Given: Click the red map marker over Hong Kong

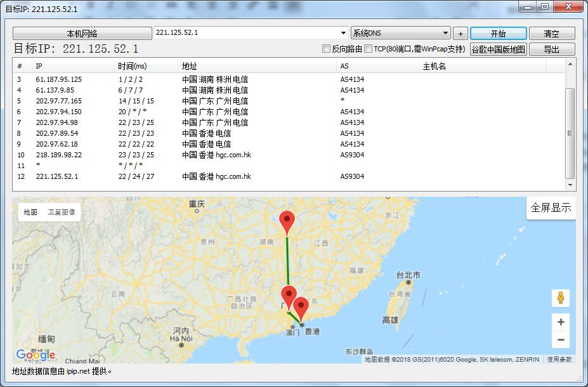Looking at the screenshot, I should coord(301,307).
